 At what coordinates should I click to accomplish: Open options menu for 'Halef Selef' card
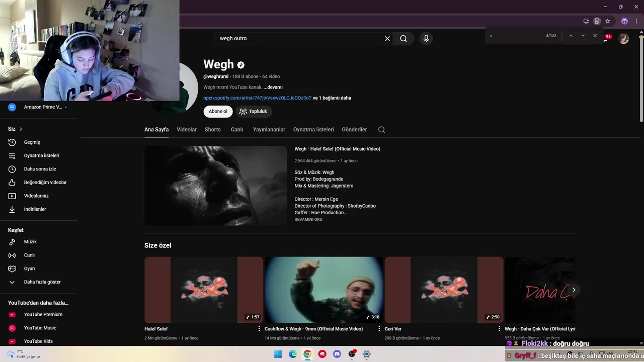(259, 329)
